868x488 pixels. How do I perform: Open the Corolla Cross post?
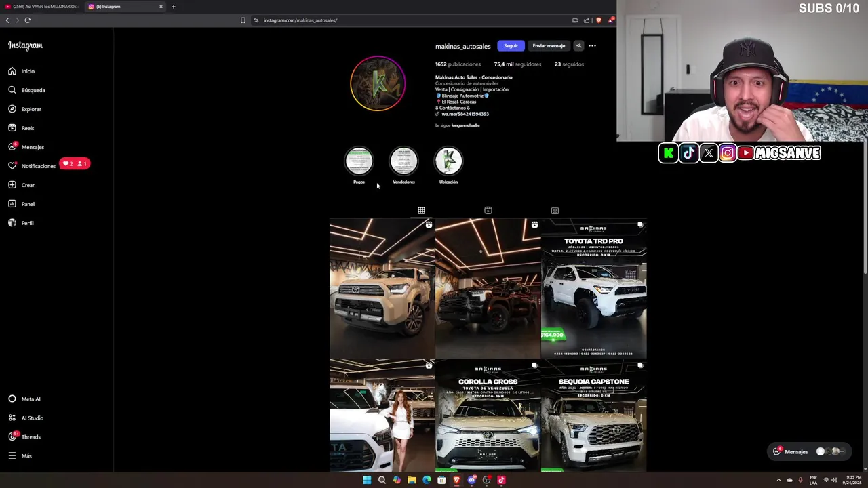pyautogui.click(x=488, y=415)
